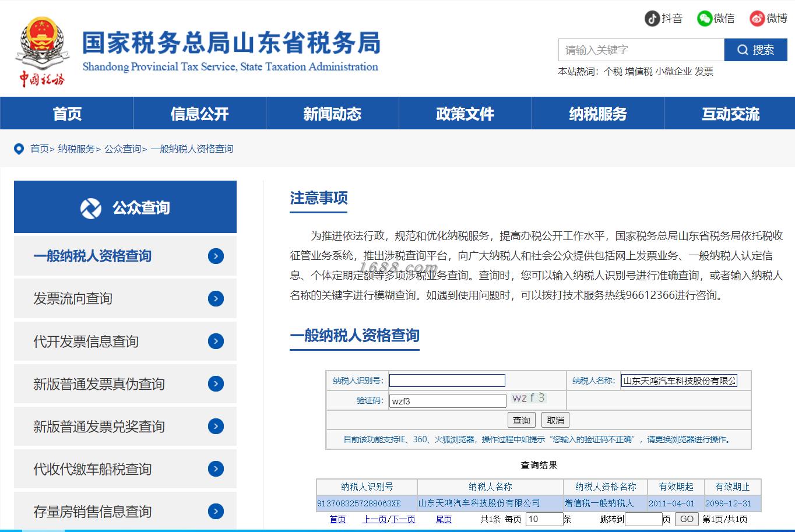Click arrow icon beside 代收代缴车船税查询
Screen dimensions: 795x532
pos(216,468)
